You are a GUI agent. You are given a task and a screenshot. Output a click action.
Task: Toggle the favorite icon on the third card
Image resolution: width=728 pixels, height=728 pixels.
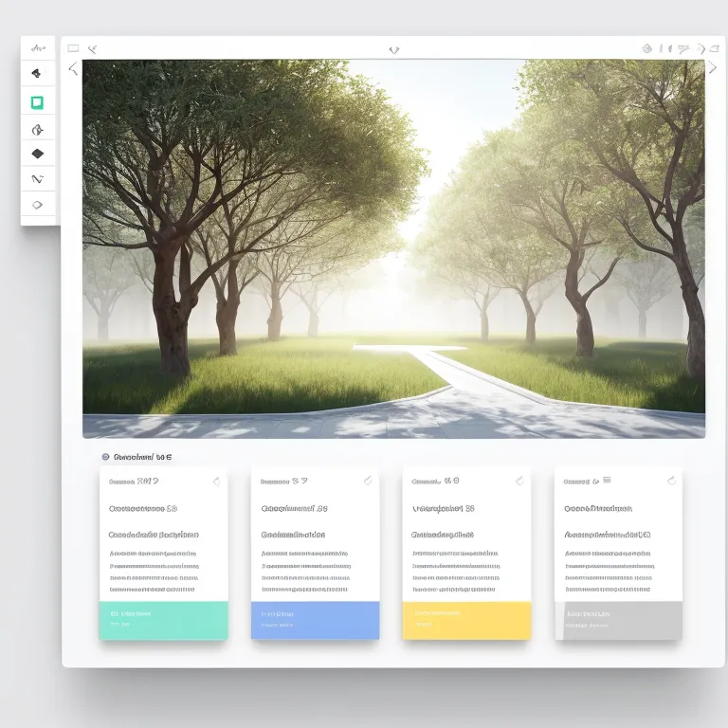coord(519,481)
